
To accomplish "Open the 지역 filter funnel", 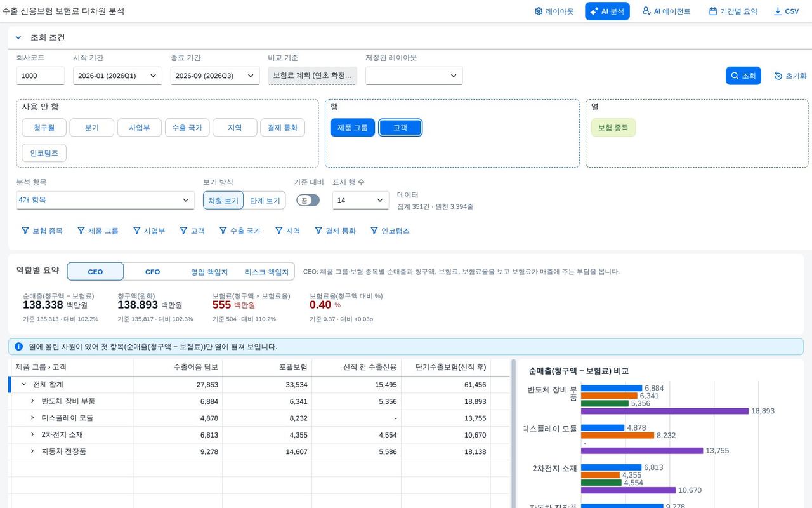I will pyautogui.click(x=287, y=231).
